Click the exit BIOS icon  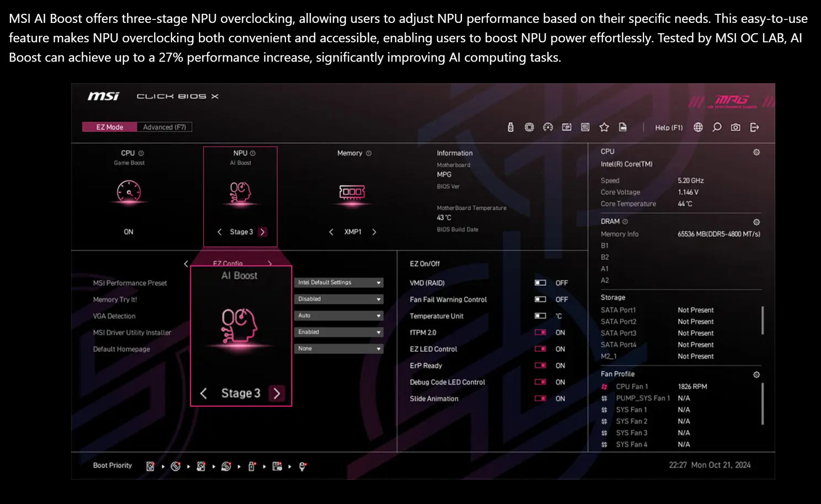pyautogui.click(x=755, y=127)
